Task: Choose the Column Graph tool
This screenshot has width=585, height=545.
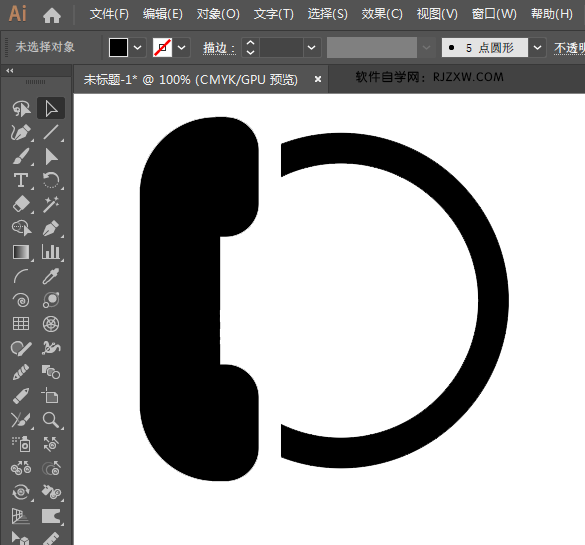Action: coord(51,252)
